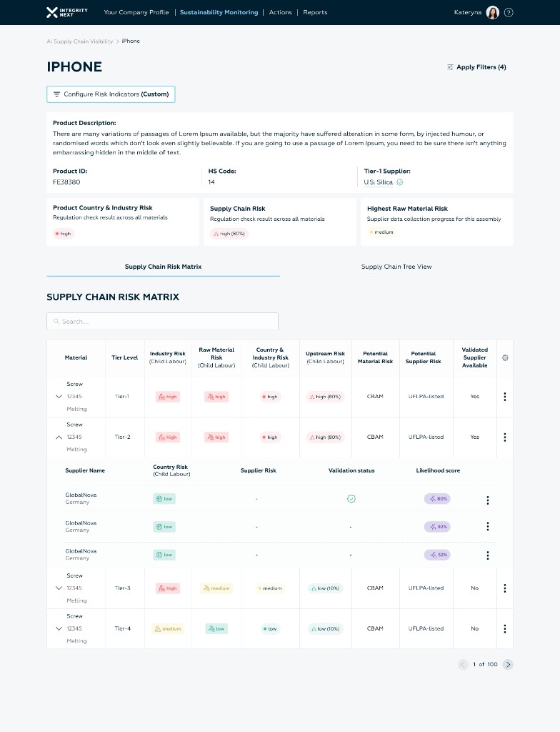Click the 80% likelihood score badge
The image size is (560, 732).
pyautogui.click(x=437, y=498)
